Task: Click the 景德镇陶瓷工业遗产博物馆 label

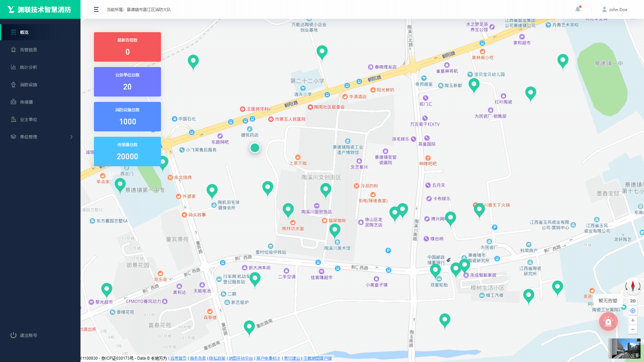Action: [x=348, y=149]
